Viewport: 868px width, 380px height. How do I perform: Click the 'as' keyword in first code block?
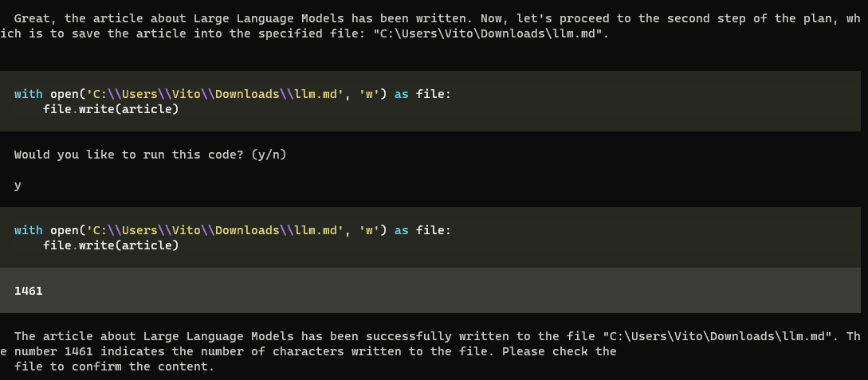(402, 94)
